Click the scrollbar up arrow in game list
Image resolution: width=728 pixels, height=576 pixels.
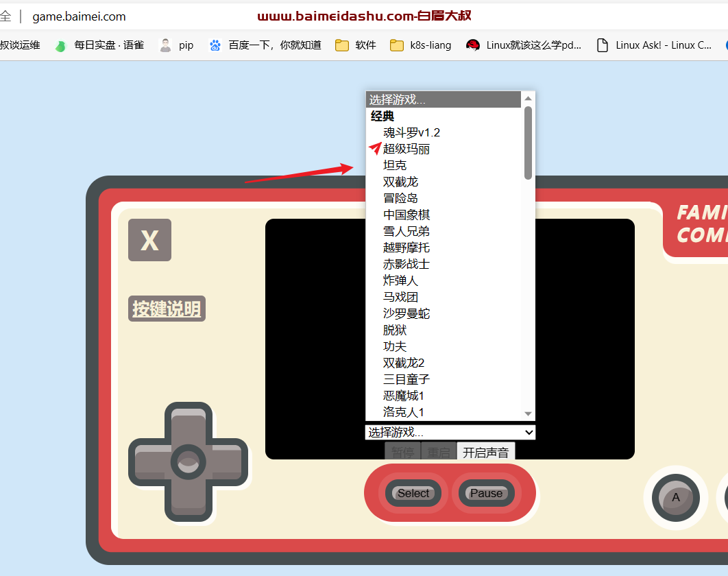click(x=528, y=99)
